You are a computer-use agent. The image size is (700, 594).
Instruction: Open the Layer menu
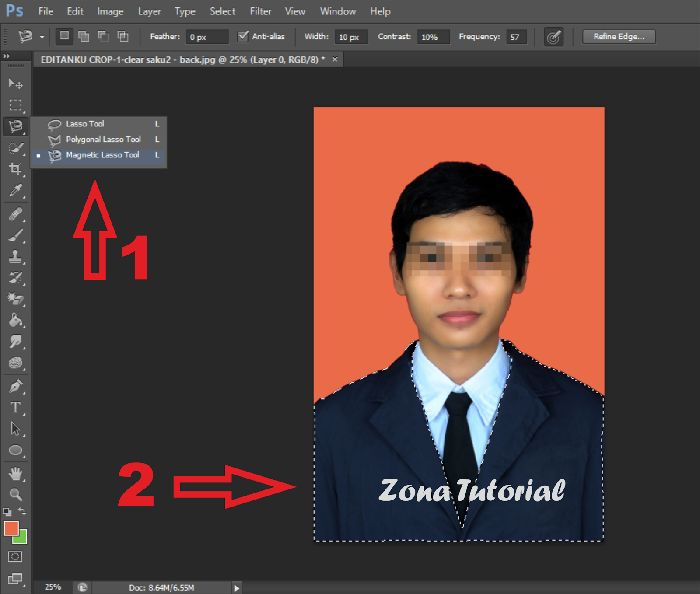pyautogui.click(x=150, y=11)
